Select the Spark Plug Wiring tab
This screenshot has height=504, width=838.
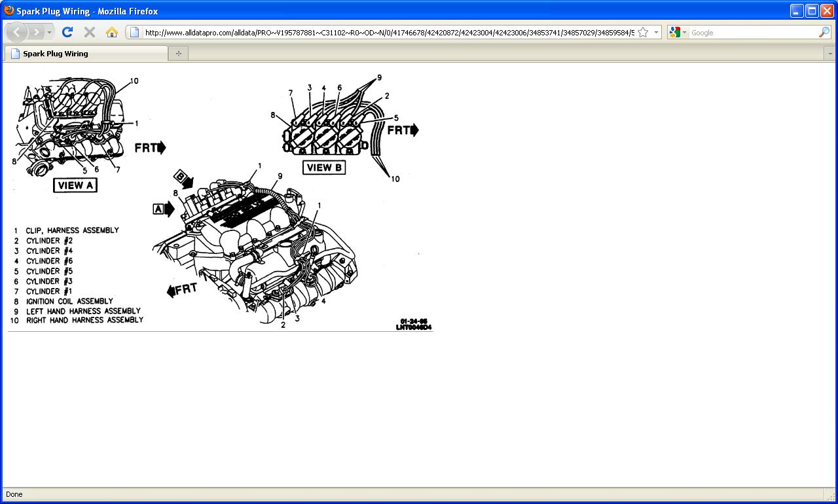(86, 54)
